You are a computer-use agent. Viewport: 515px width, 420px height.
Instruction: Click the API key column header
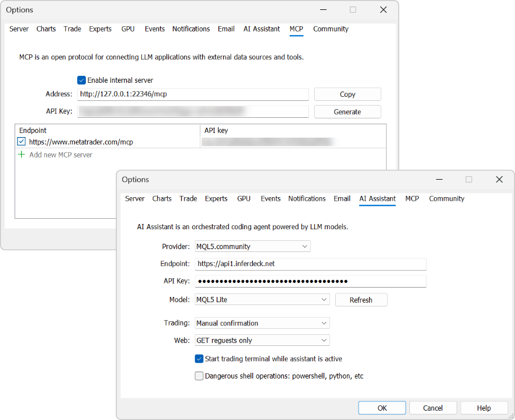click(293, 130)
